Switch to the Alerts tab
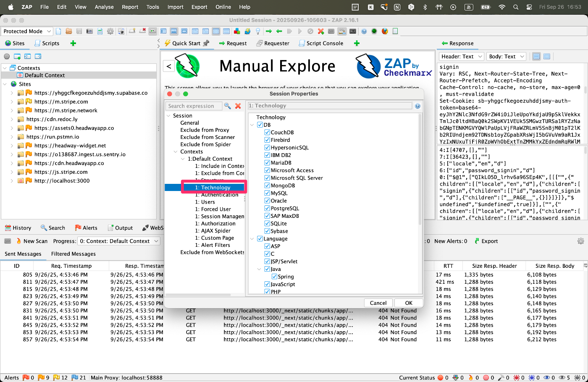The image size is (588, 382). [x=86, y=228]
